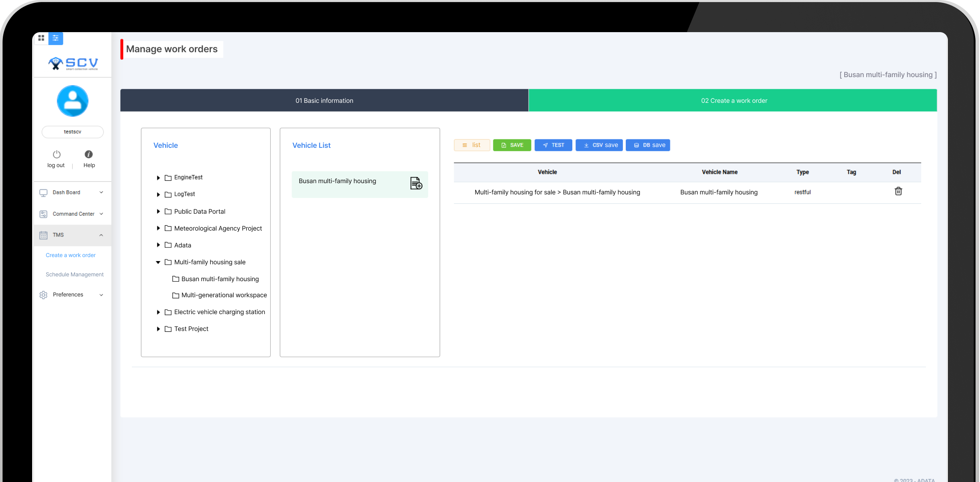Viewport: 980px width, 482px height.
Task: Click the green SAVE button
Action: pos(512,145)
